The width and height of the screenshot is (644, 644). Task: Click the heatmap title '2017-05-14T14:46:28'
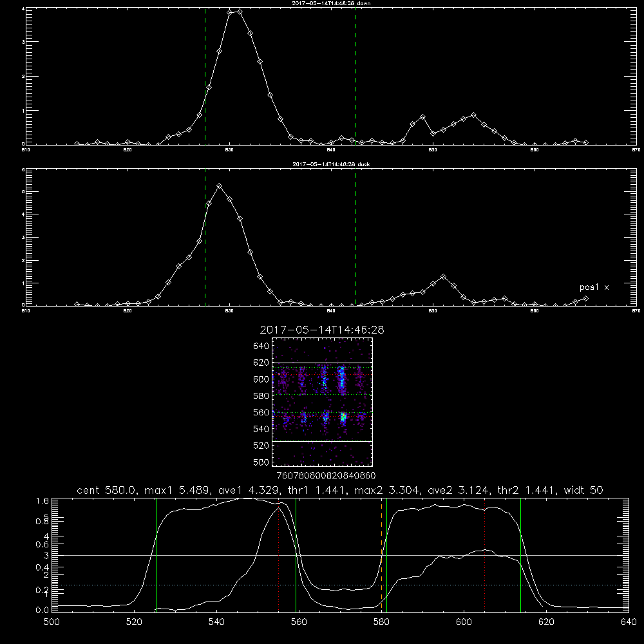point(322,330)
